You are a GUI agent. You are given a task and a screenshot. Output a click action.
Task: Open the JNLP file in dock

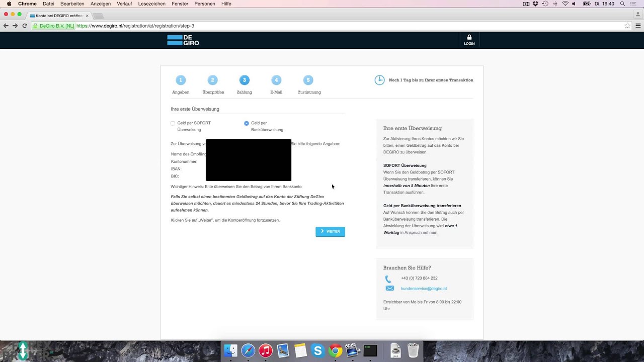[396, 350]
